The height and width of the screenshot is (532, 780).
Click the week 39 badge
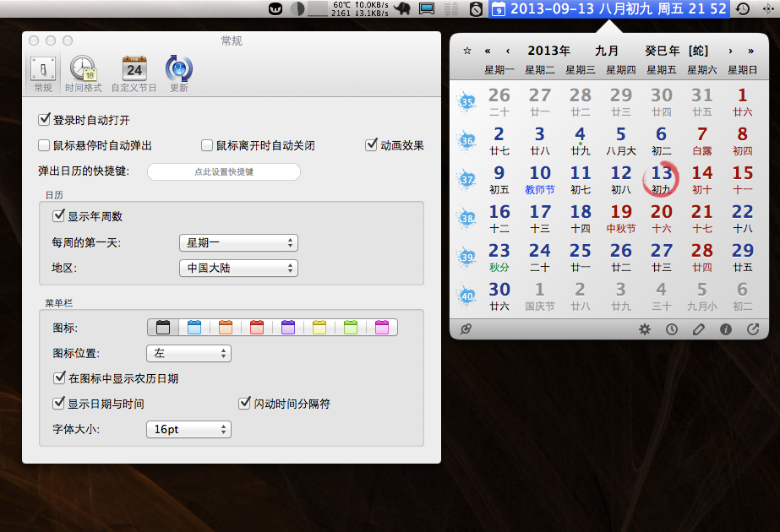click(x=466, y=257)
